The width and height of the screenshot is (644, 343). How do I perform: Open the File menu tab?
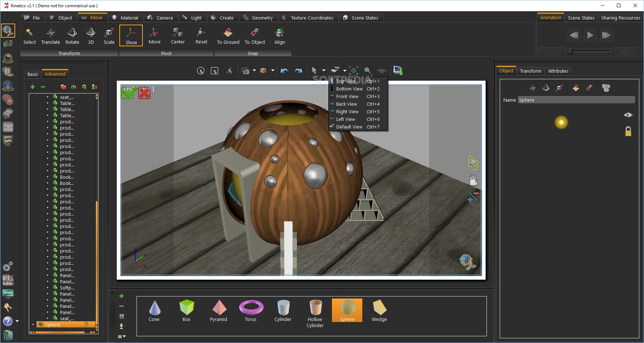(32, 18)
